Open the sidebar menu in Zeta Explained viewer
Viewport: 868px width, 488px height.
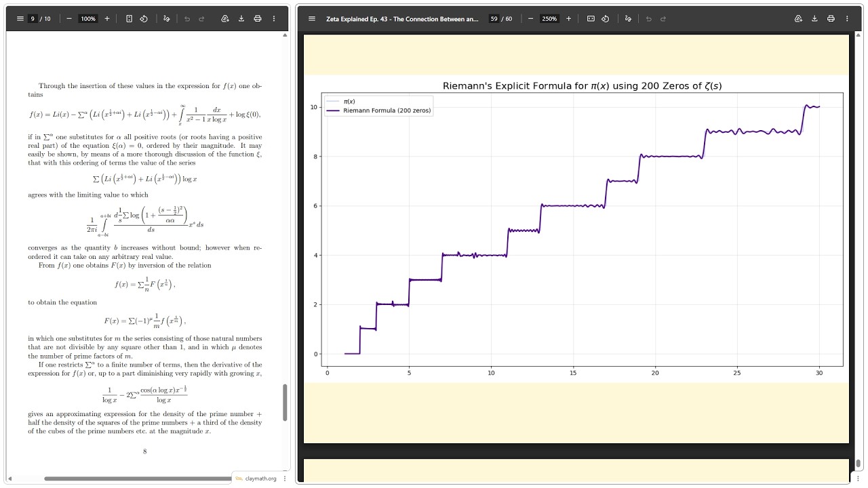[312, 18]
